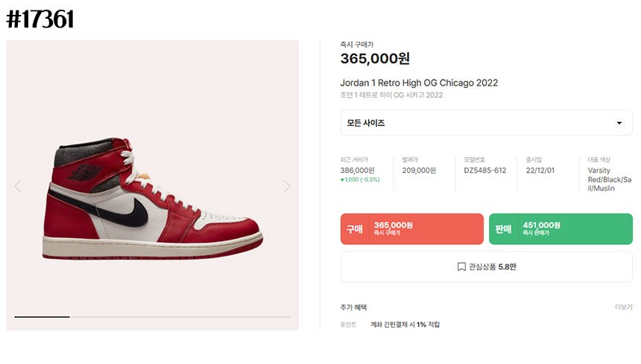641x364 pixels.
Task: Add item to 관심상품 wishlist
Action: tap(486, 266)
